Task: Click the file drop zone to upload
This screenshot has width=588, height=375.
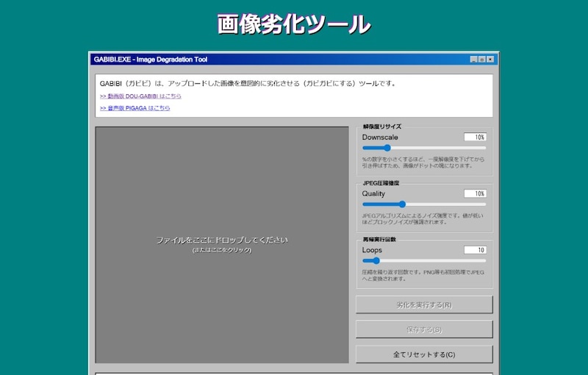Action: (x=222, y=244)
